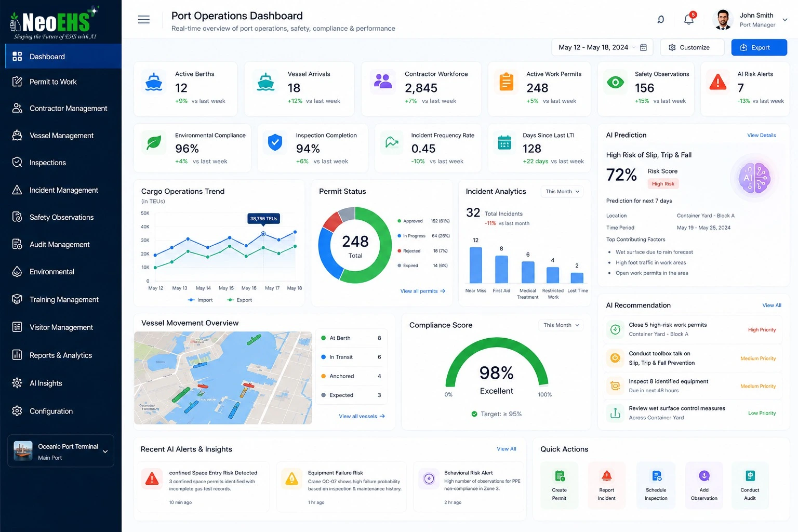
Task: Click the Review wet surface control measures icon
Action: point(615,413)
